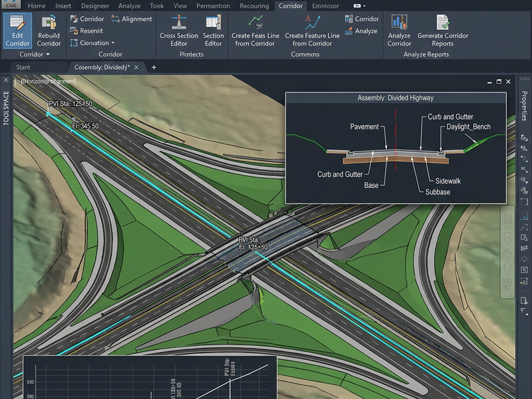Click the Alignment ribbon button
The image size is (532, 399).
pyautogui.click(x=131, y=19)
